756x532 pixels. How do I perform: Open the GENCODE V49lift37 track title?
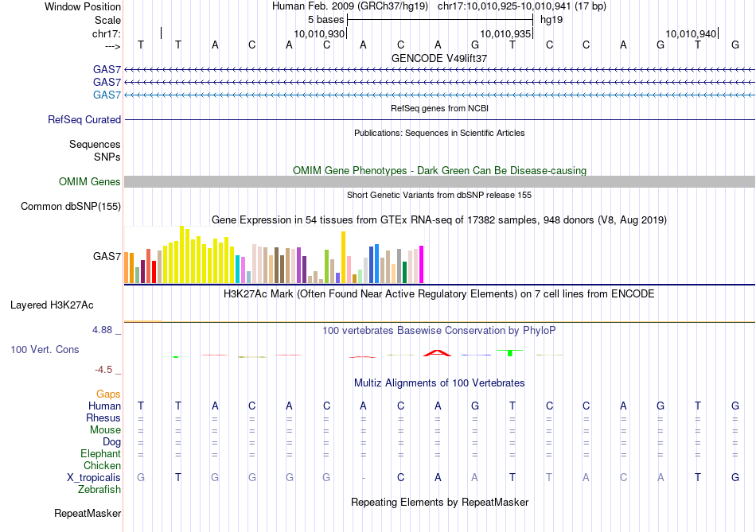coord(439,58)
